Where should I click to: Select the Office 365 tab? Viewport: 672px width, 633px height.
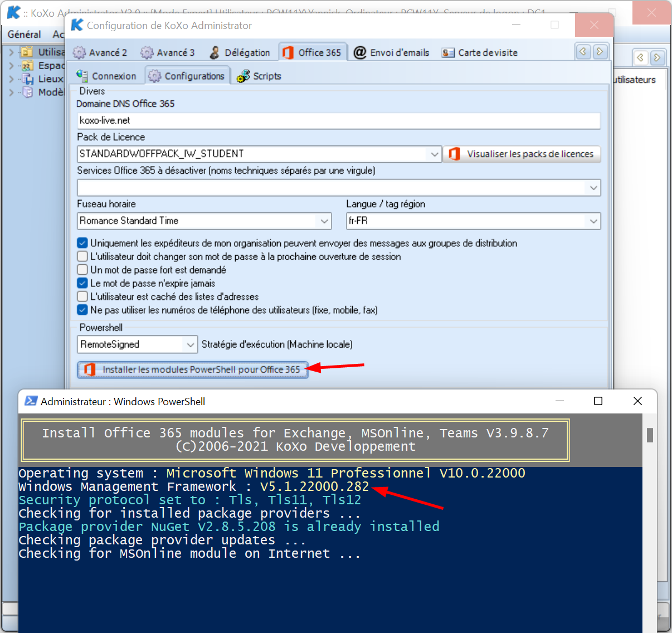(x=313, y=52)
